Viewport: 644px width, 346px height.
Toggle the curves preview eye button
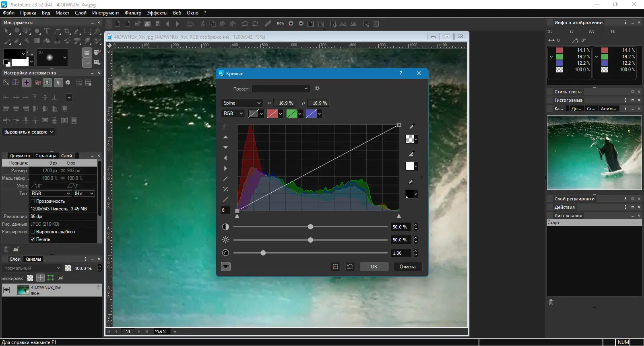point(226,266)
